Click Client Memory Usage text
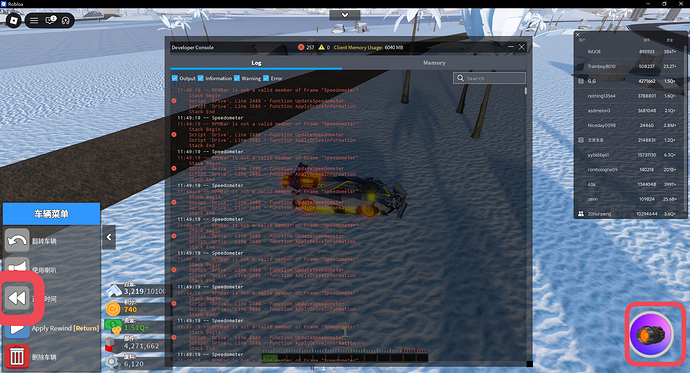The height and width of the screenshot is (373, 690). [x=368, y=48]
